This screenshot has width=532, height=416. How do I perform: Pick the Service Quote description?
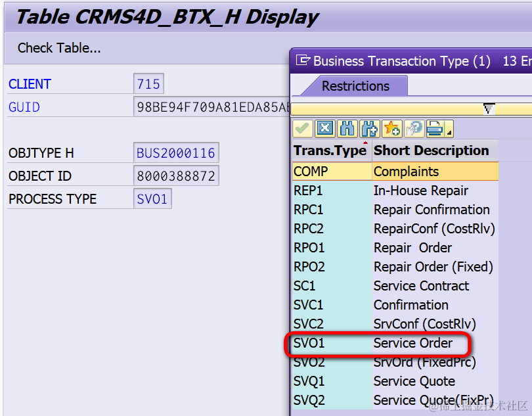point(414,381)
